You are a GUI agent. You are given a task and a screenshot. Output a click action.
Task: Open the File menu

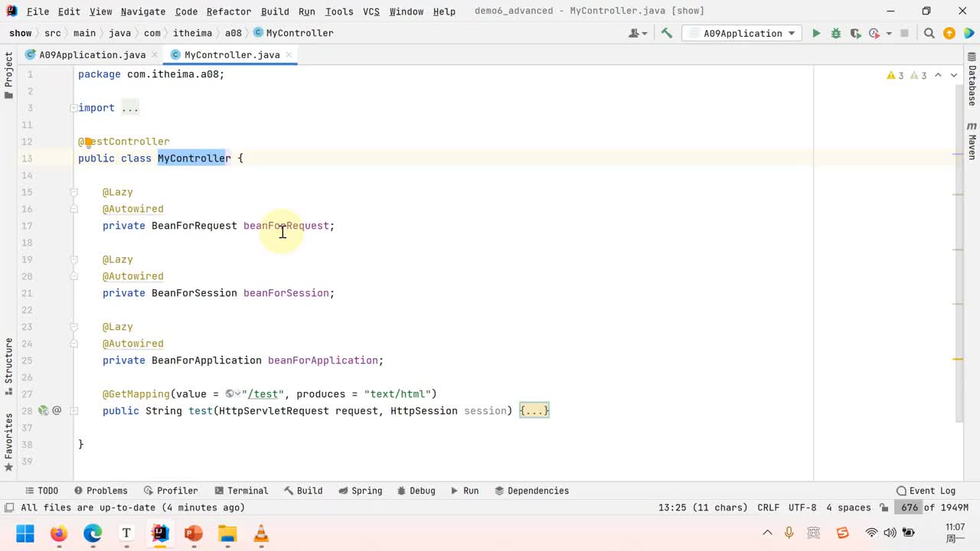[38, 11]
